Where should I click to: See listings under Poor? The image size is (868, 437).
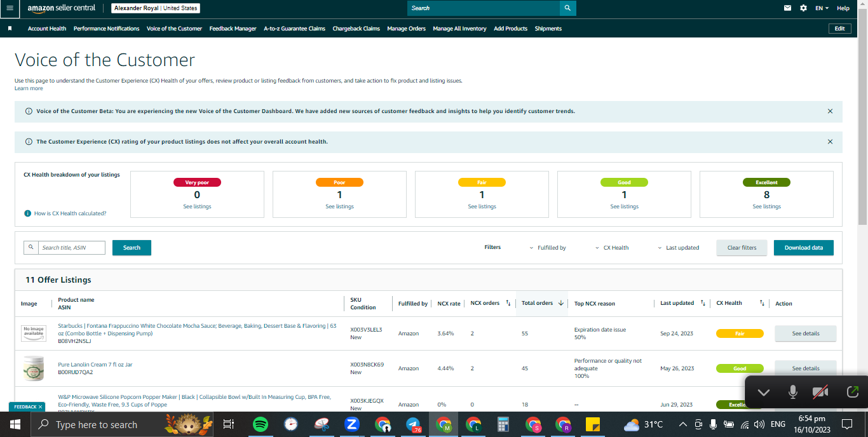(339, 206)
